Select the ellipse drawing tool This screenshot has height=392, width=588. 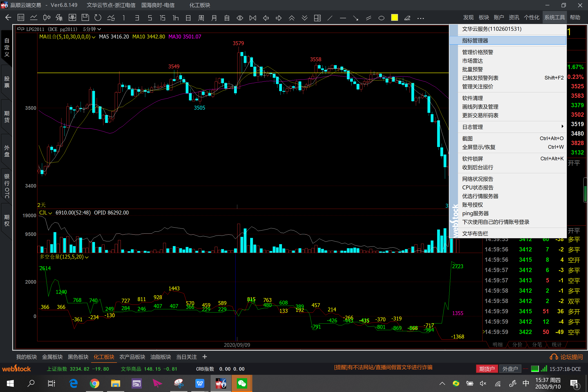point(381,18)
